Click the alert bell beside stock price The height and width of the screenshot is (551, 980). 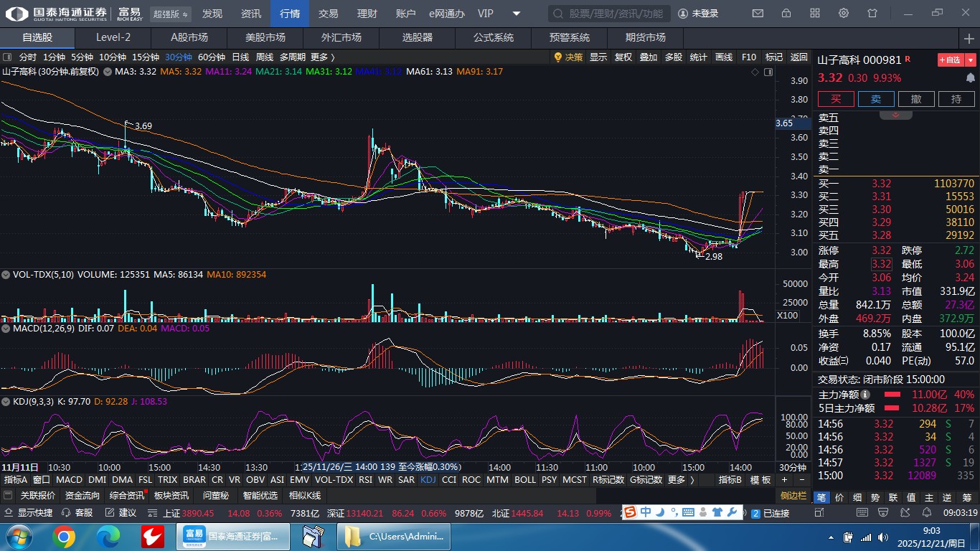pos(971,77)
